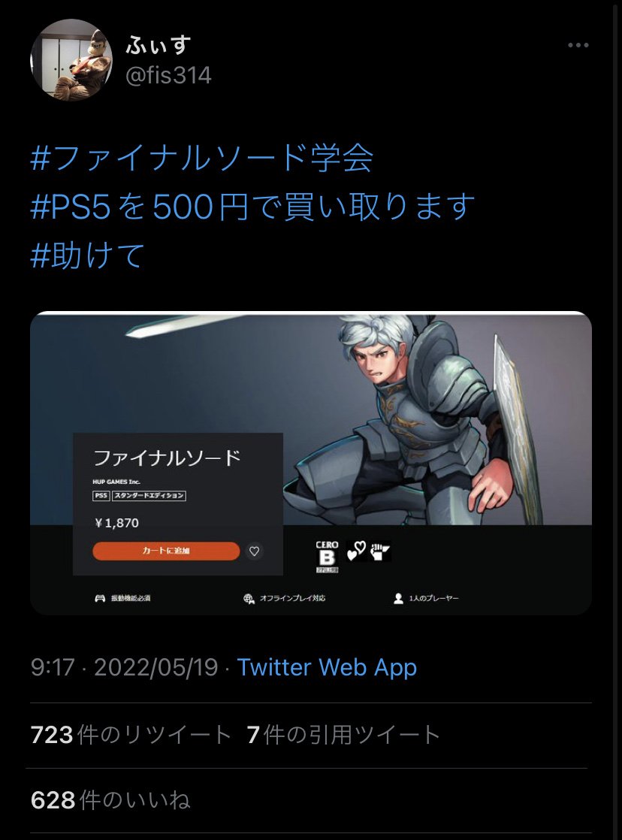View the 723 retweets list

click(131, 735)
